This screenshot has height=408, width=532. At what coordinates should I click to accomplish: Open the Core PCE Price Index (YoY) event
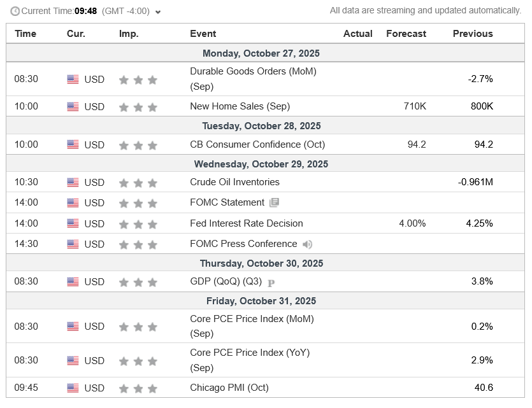(x=250, y=360)
